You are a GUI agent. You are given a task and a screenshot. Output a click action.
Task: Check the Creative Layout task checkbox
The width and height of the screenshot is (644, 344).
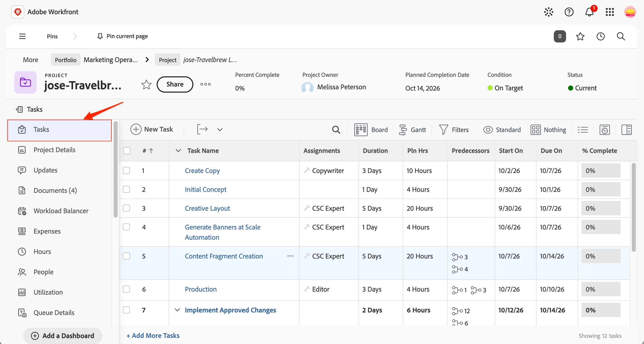tap(126, 208)
